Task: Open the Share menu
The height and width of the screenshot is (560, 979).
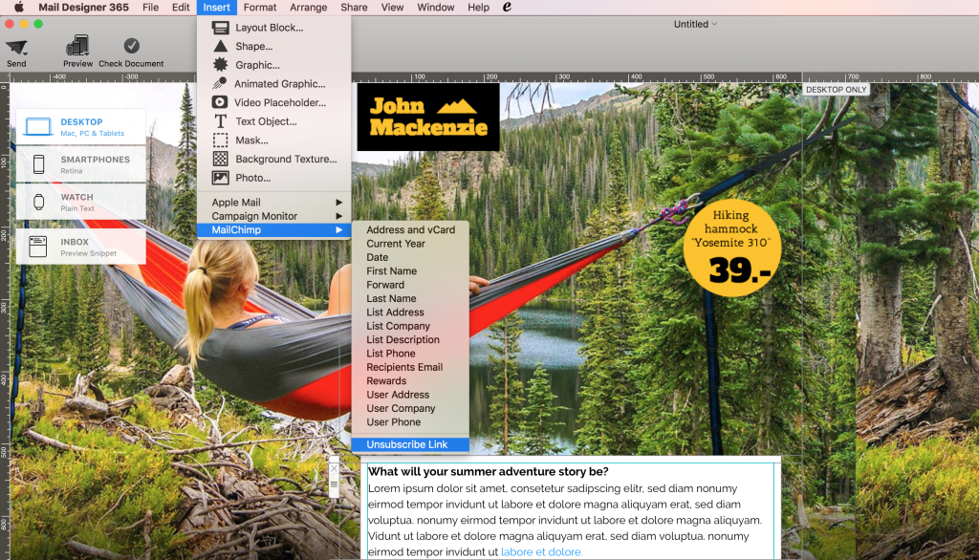Action: pos(354,8)
